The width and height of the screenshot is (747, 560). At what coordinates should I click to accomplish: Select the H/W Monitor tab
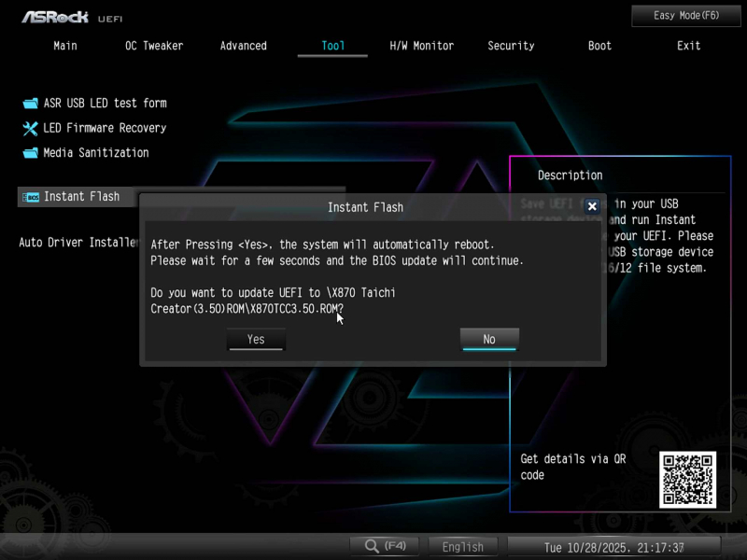[422, 46]
